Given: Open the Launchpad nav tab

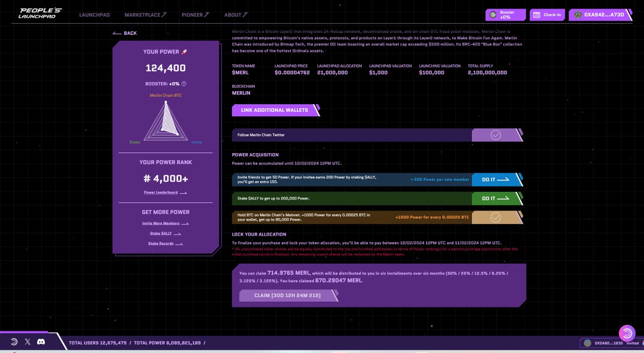Looking at the screenshot, I should pyautogui.click(x=94, y=15).
